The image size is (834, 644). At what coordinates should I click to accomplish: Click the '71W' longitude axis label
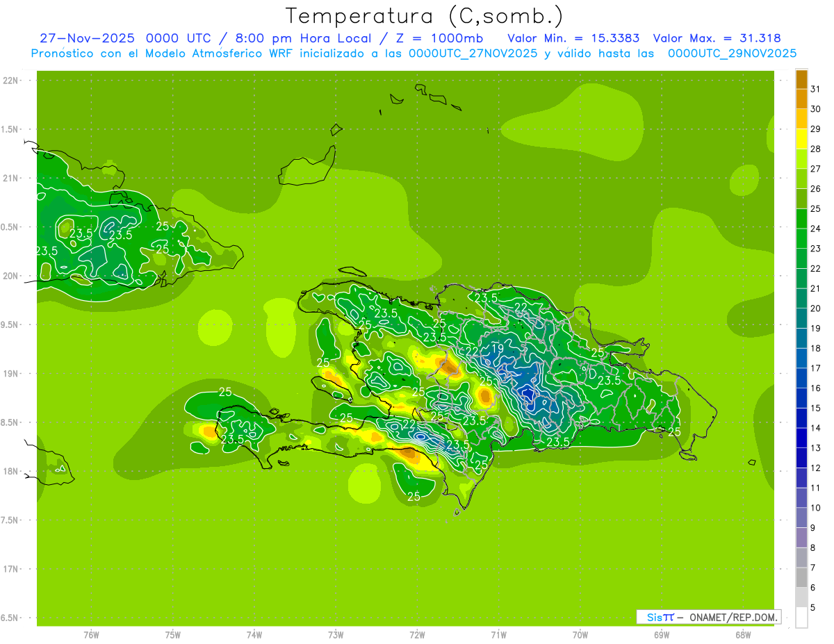tap(498, 636)
